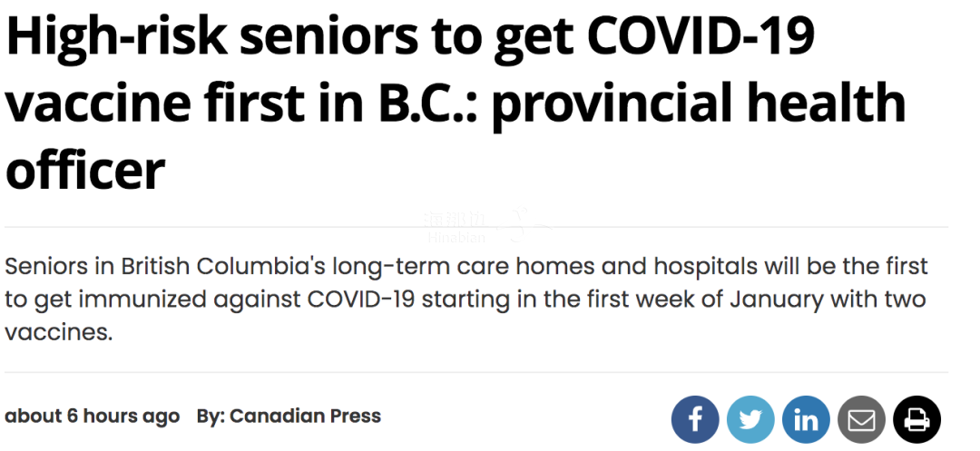Click 'COVID-19' in the bold headline

pos(701,36)
